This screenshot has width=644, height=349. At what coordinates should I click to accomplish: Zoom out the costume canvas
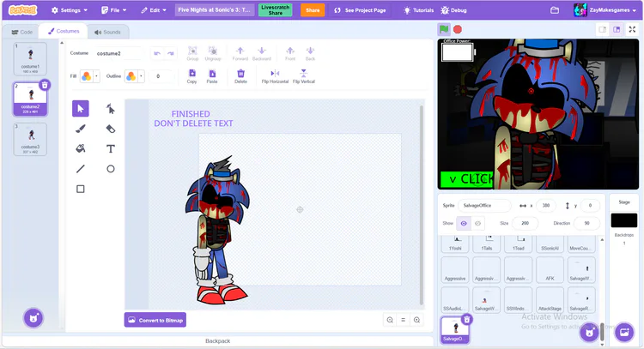pos(390,320)
